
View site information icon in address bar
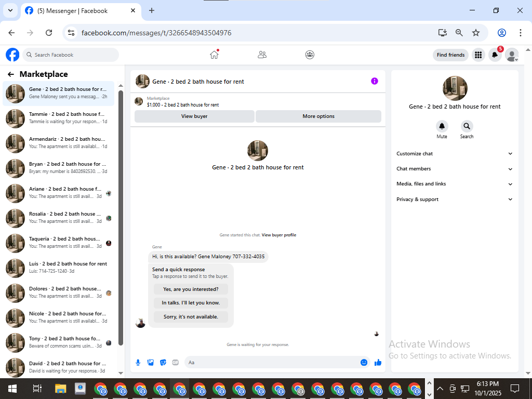pos(71,33)
